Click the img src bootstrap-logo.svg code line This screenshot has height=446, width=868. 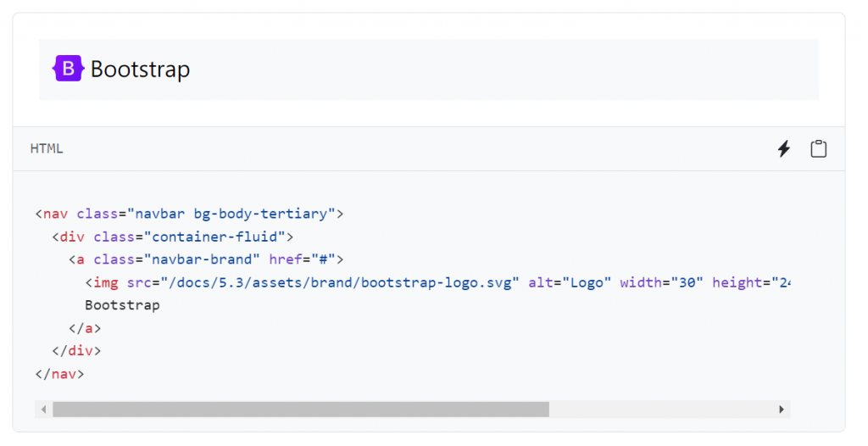(x=437, y=282)
